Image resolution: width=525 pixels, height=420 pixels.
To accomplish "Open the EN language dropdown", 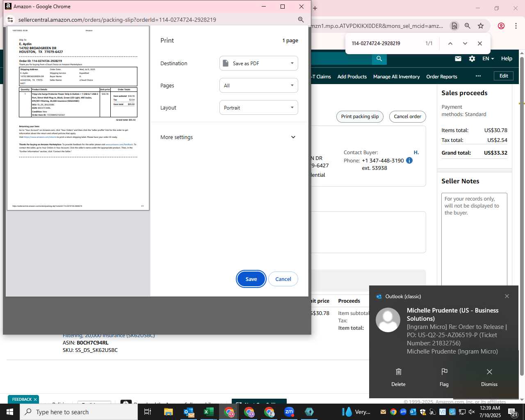I will (488, 59).
